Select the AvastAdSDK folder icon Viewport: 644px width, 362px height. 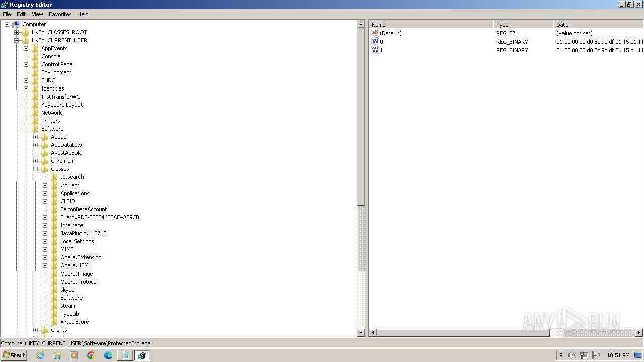coord(45,153)
